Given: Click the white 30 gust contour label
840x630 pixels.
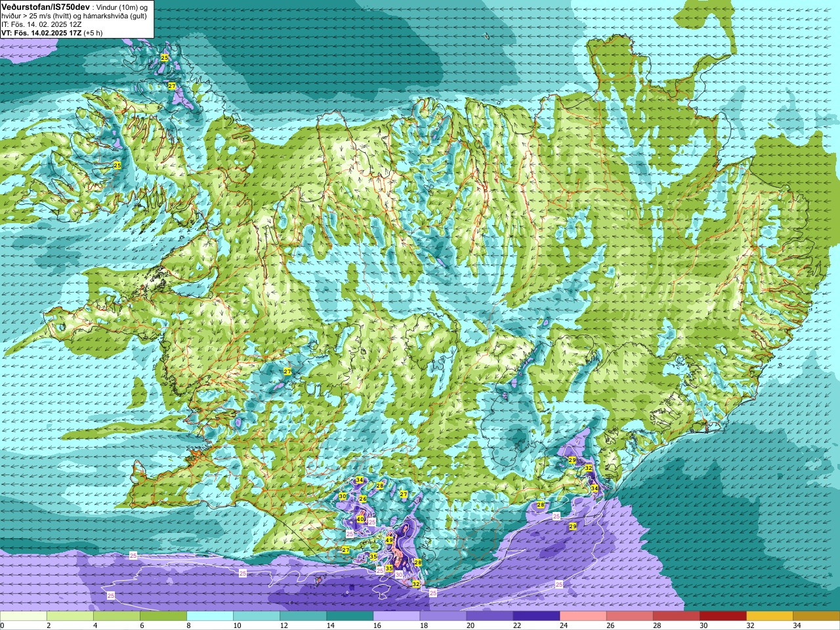Looking at the screenshot, I should (x=399, y=574).
